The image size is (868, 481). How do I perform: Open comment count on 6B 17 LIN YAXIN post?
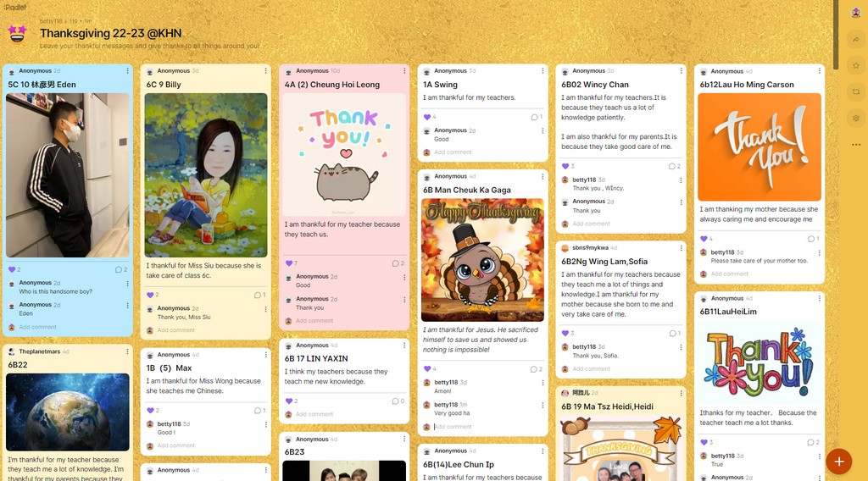click(x=398, y=401)
